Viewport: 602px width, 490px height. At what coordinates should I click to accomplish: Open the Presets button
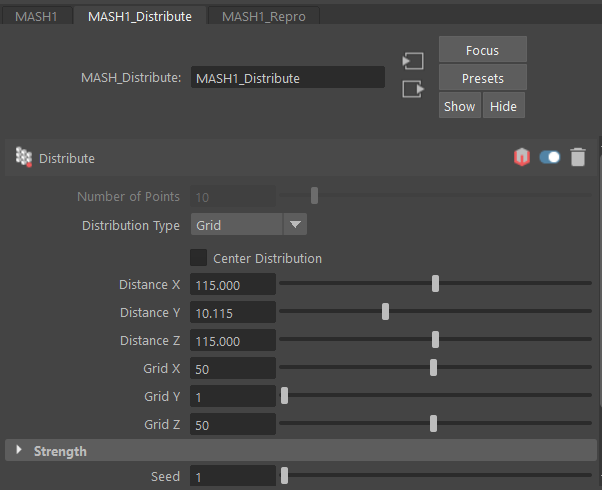(482, 78)
